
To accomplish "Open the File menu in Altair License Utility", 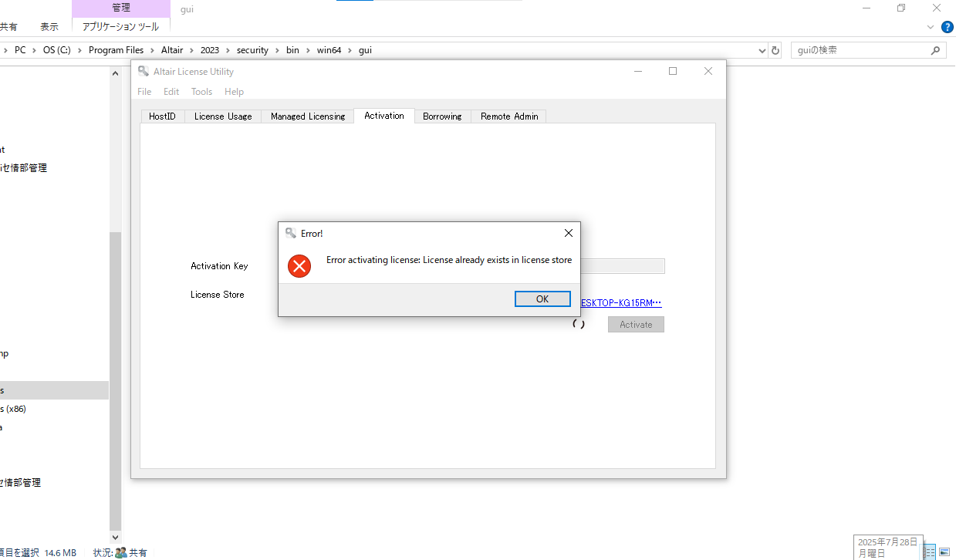I will coord(144,91).
